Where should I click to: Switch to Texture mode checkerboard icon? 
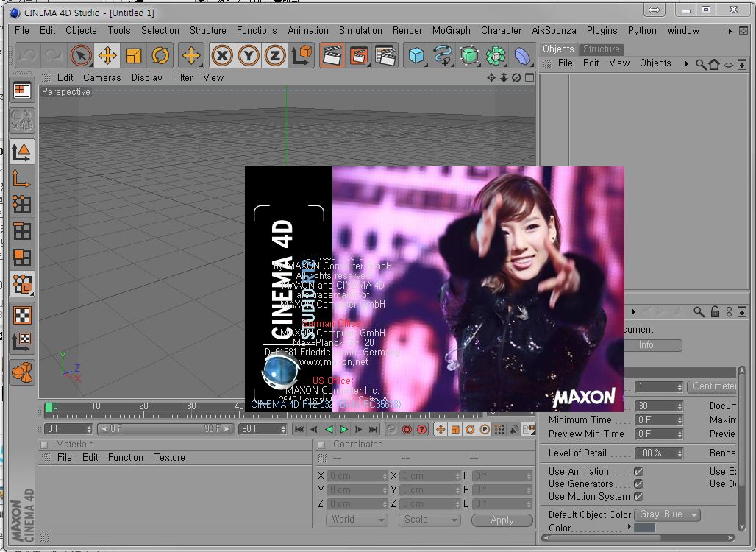[22, 315]
